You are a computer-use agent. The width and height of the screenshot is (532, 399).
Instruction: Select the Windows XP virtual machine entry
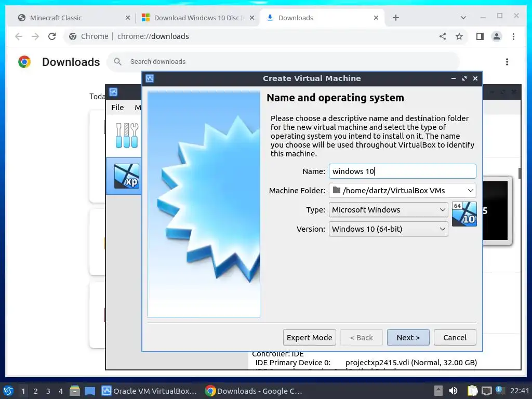[x=124, y=176]
